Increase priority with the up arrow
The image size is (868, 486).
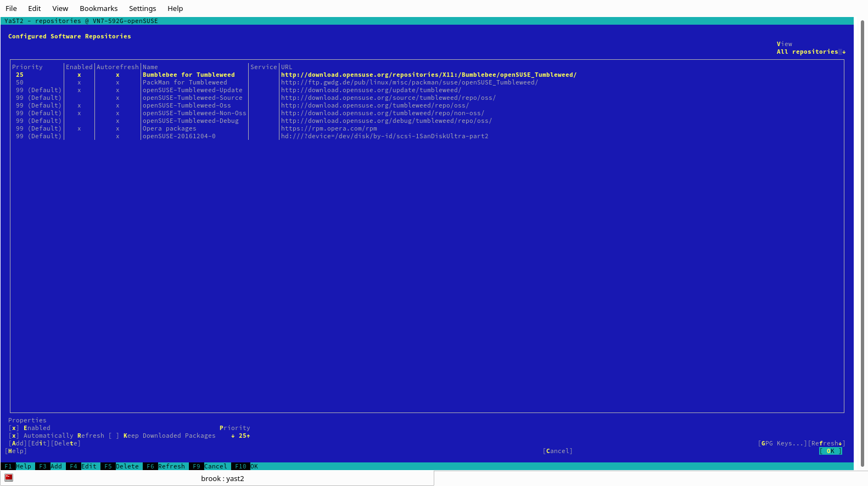[248, 436]
